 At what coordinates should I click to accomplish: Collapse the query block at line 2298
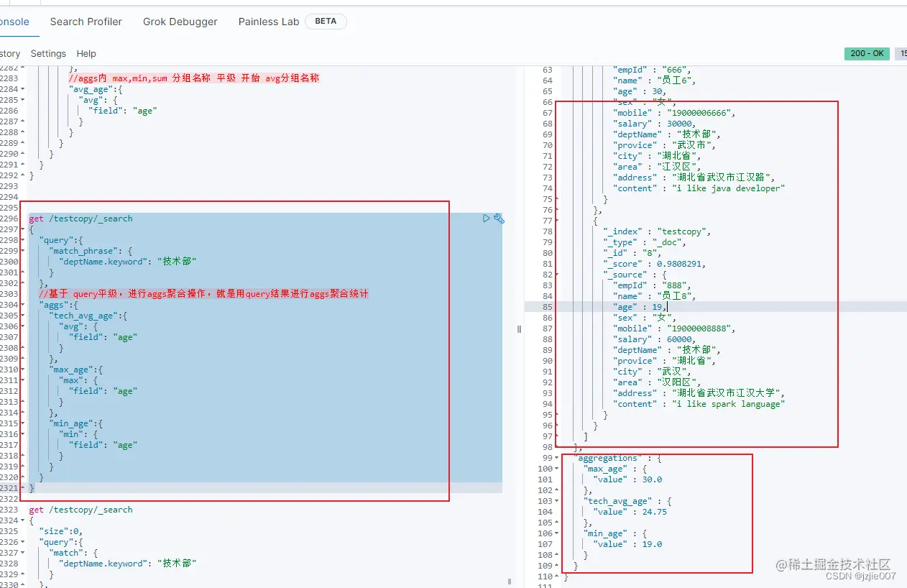pyautogui.click(x=22, y=240)
